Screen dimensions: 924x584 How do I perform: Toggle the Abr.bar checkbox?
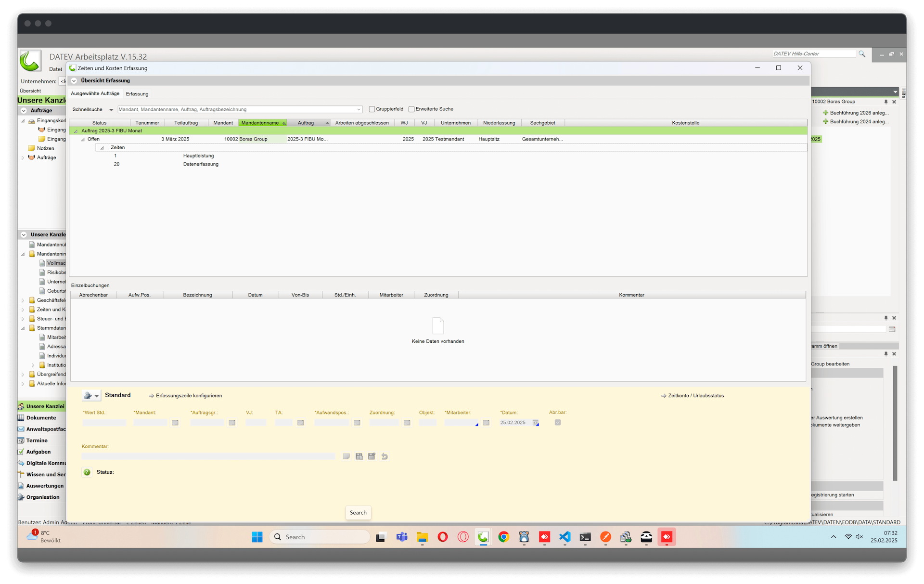(558, 422)
